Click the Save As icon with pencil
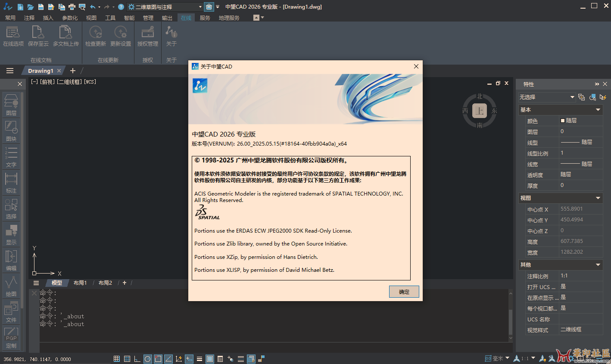Screen dimensions: 611x364 point(51,7)
